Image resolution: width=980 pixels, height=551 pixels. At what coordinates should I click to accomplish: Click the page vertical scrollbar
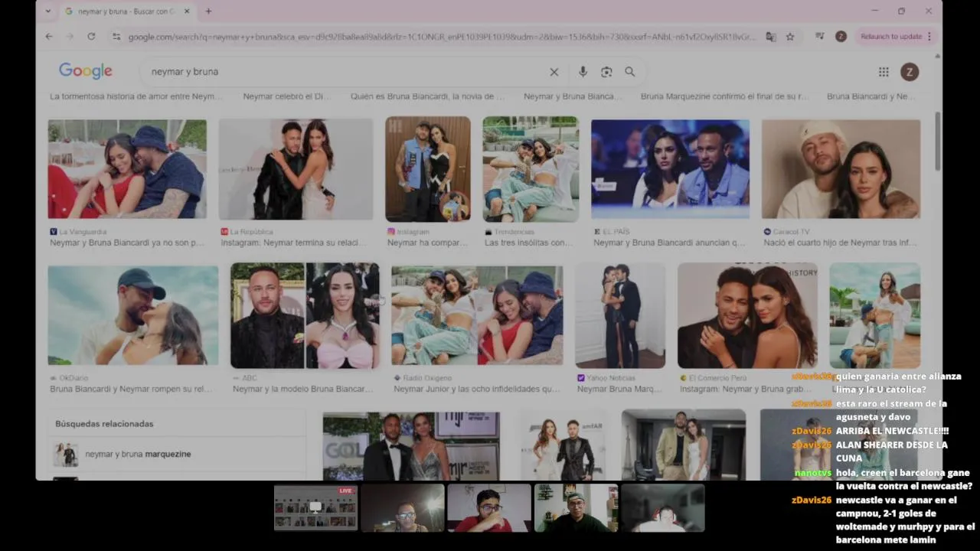pos(938,142)
